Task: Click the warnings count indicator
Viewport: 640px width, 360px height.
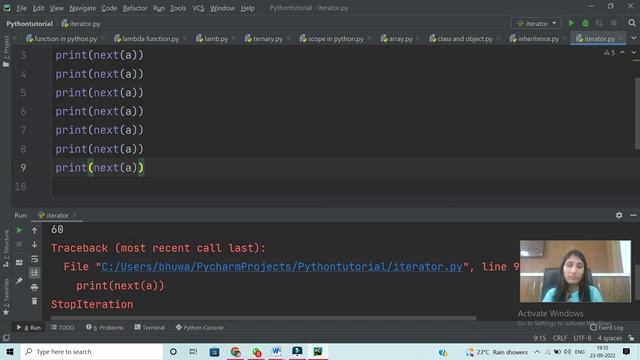Action: pos(609,52)
